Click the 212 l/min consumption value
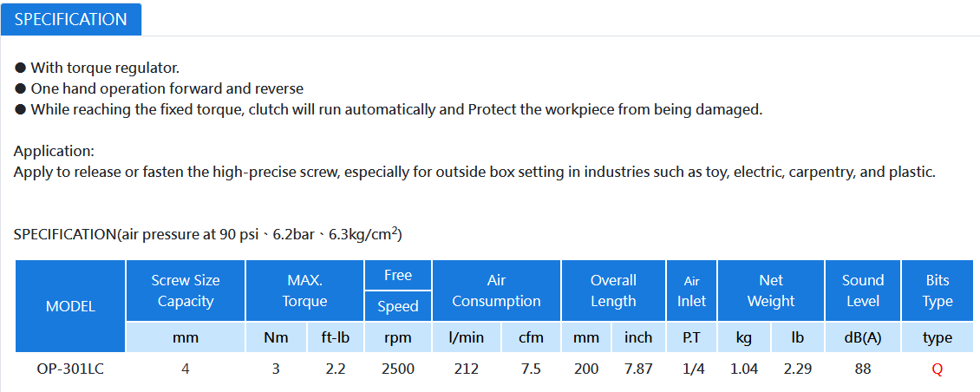Screen dimensions: 980x392 pos(467,369)
